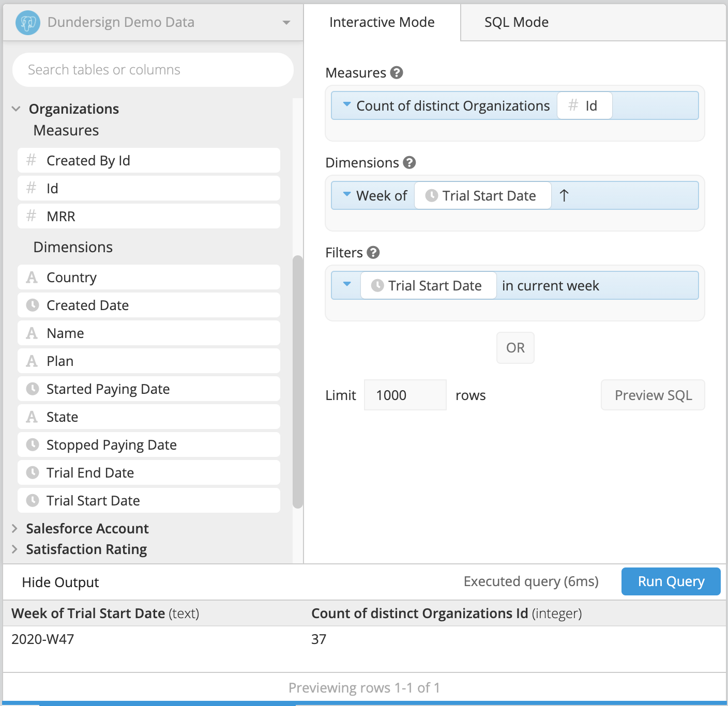Click Trial Start Date pill in Filters
This screenshot has height=706, width=728.
tap(428, 285)
